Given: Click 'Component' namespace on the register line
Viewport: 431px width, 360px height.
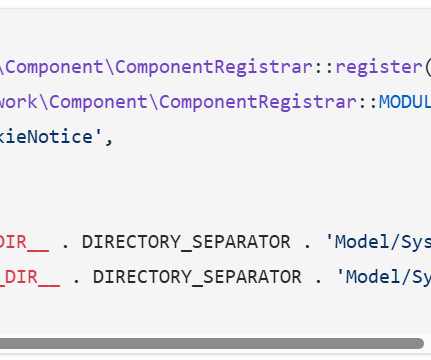Looking at the screenshot, I should (55, 67).
